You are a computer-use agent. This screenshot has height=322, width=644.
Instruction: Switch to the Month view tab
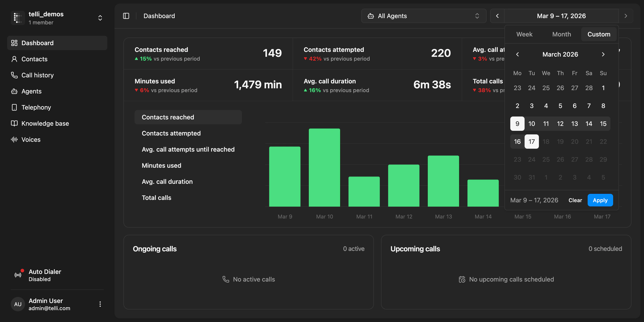pyautogui.click(x=561, y=34)
